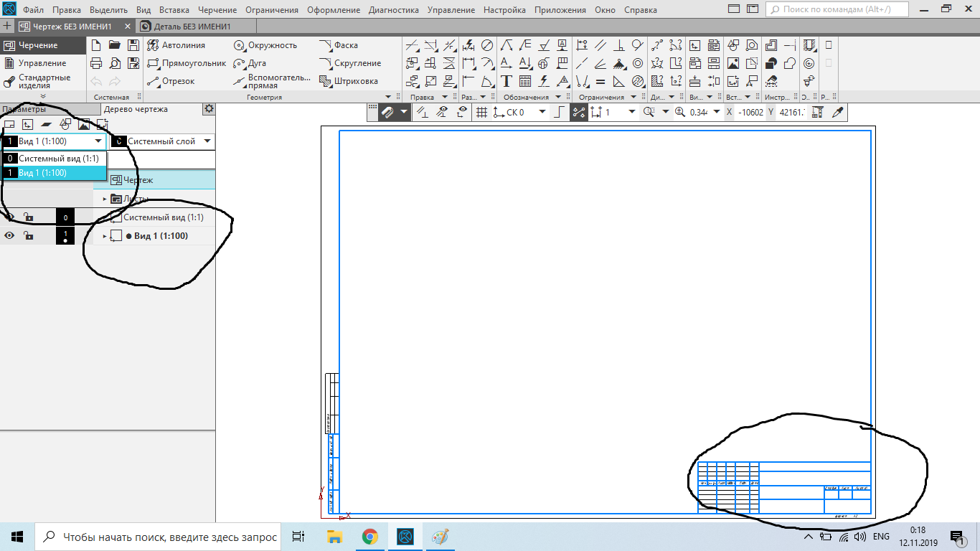Screen dimensions: 980x551
Task: Click the equals-sign constraint icon
Action: [x=600, y=81]
